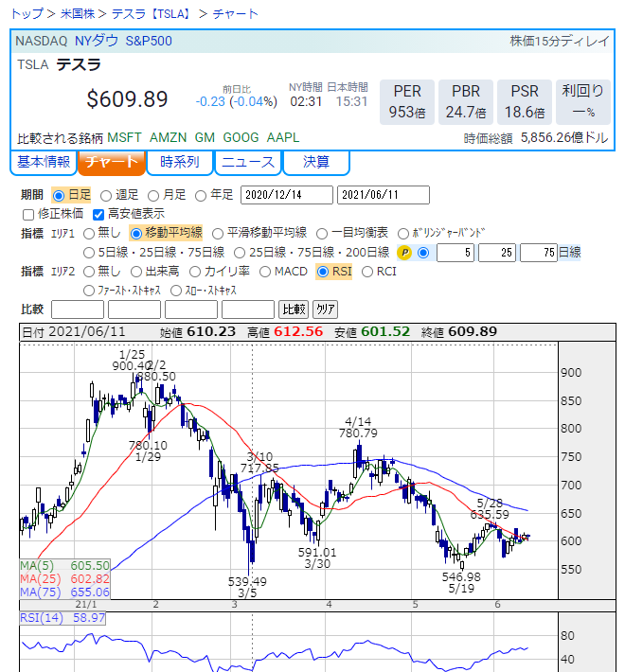
Task: Choose the ボリンジャーバンド indicator option
Action: 404,233
